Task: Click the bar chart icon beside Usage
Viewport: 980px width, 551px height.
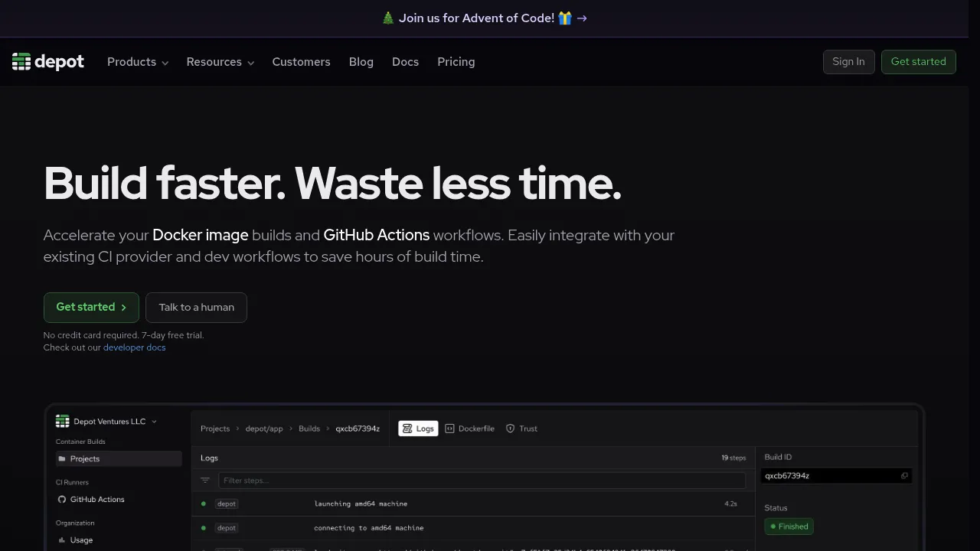Action: pos(62,540)
